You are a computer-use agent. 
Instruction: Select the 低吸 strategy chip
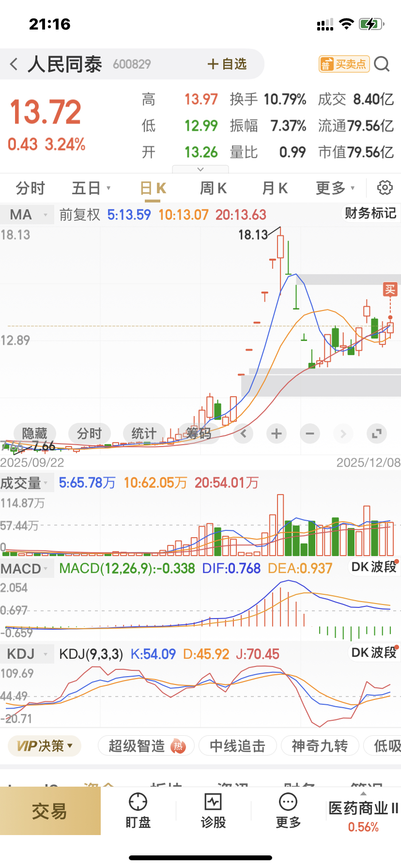[383, 746]
